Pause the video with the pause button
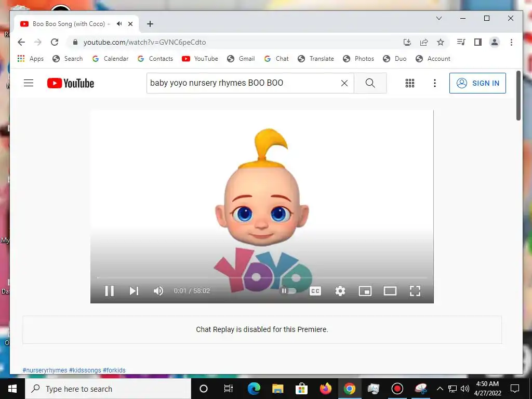The height and width of the screenshot is (399, 532). point(109,291)
